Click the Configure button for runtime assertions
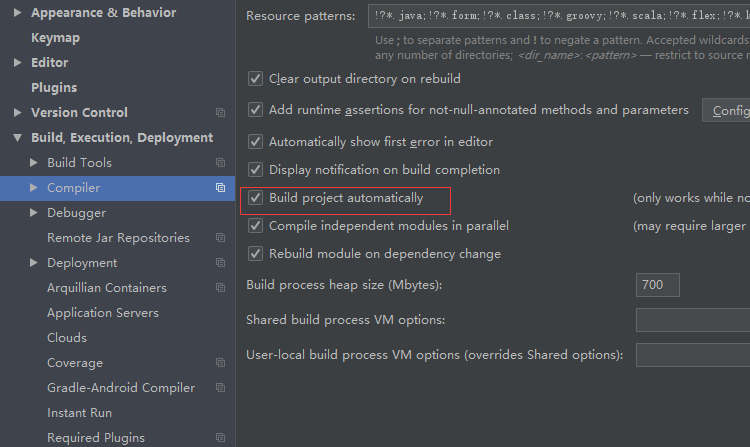750x447 pixels. click(x=727, y=110)
